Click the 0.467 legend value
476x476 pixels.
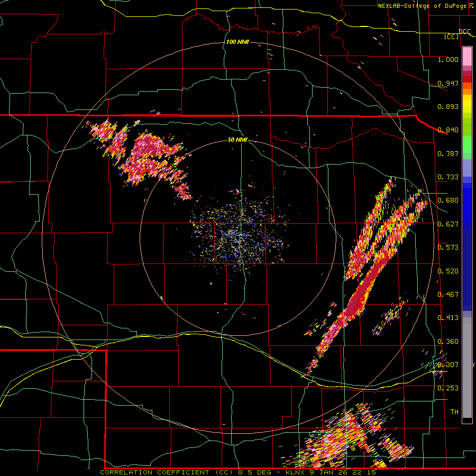(448, 295)
